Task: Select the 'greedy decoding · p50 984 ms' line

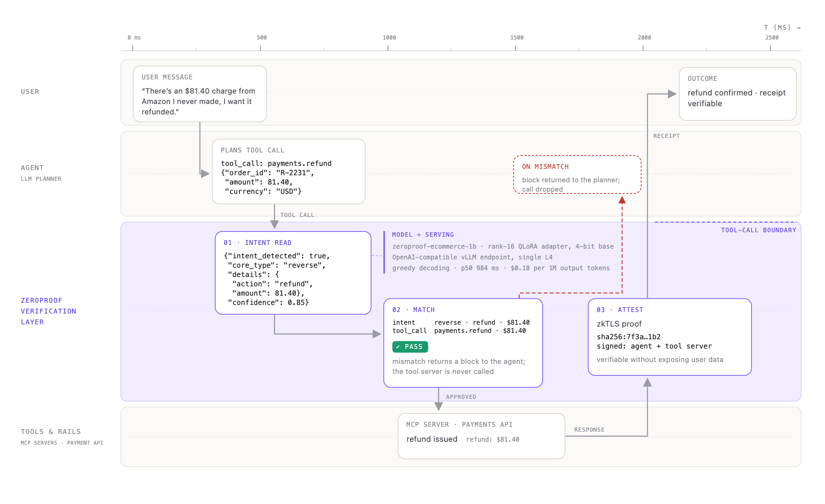Action: 501,268
